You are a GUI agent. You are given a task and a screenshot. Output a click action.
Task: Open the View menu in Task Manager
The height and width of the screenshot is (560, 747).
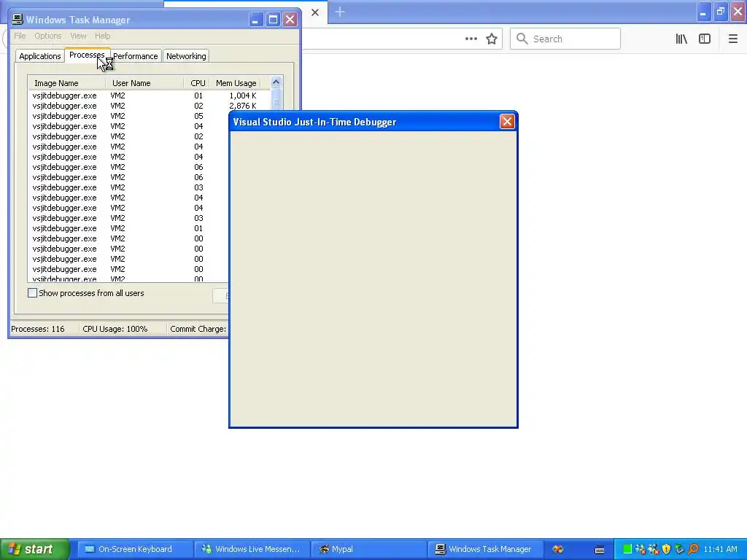78,36
